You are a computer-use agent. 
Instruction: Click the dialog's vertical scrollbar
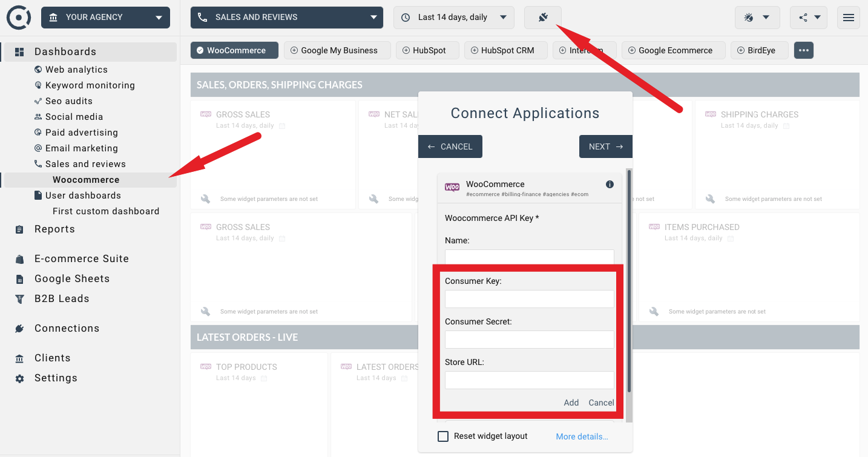(629, 278)
